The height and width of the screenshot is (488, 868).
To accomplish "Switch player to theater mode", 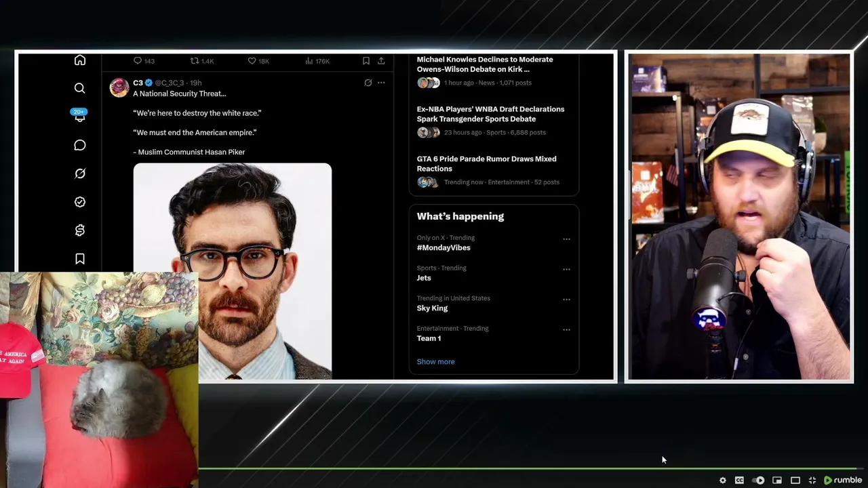I will click(x=795, y=481).
